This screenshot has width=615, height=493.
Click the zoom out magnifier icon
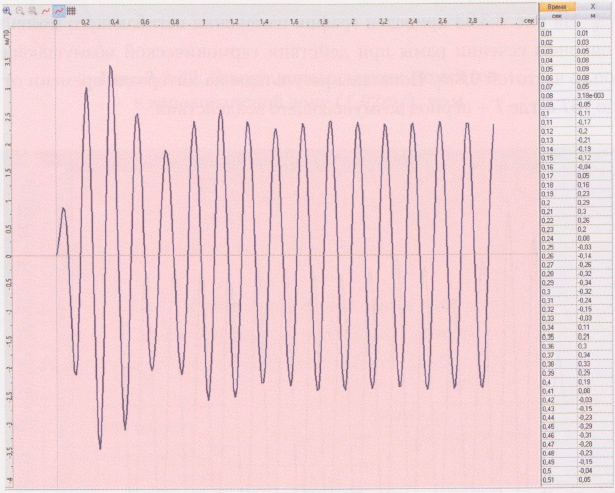20,11
